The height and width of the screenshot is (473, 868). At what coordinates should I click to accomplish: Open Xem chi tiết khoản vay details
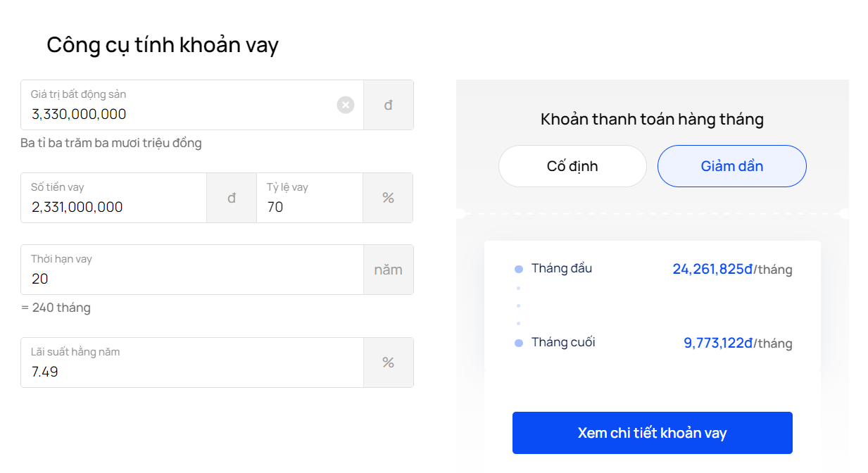tap(653, 433)
